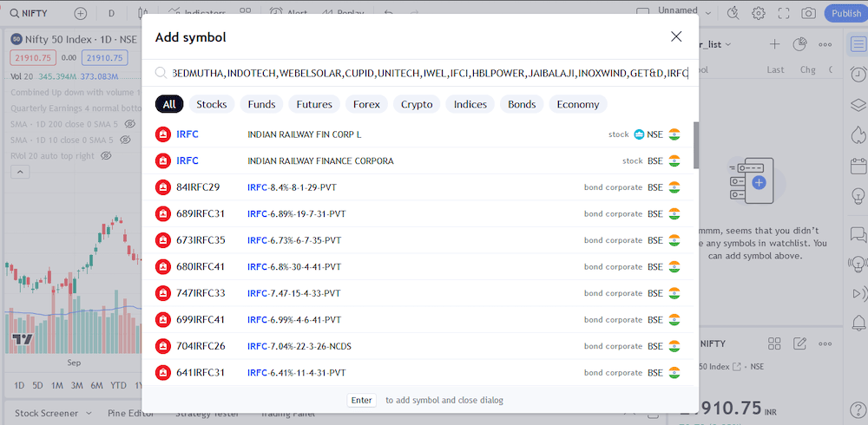
Task: Open the quick search icon
Action: point(733,13)
